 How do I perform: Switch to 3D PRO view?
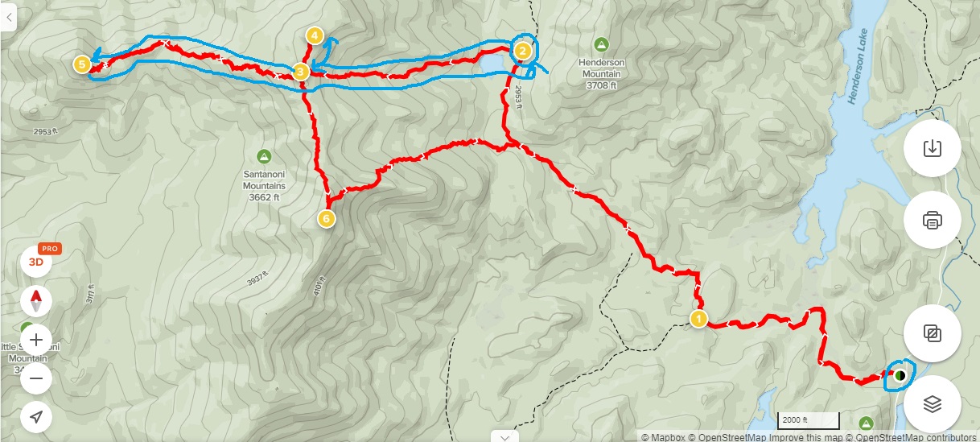[36, 260]
